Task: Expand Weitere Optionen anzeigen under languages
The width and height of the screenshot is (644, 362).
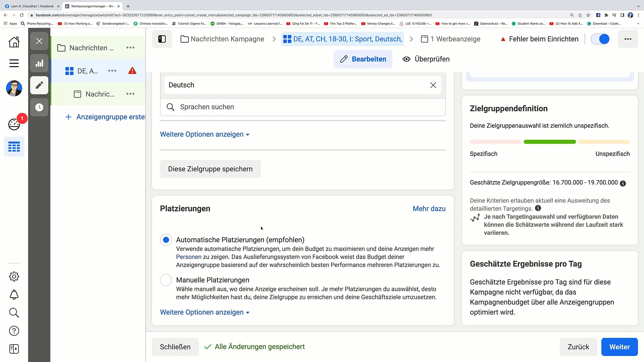Action: pyautogui.click(x=205, y=134)
